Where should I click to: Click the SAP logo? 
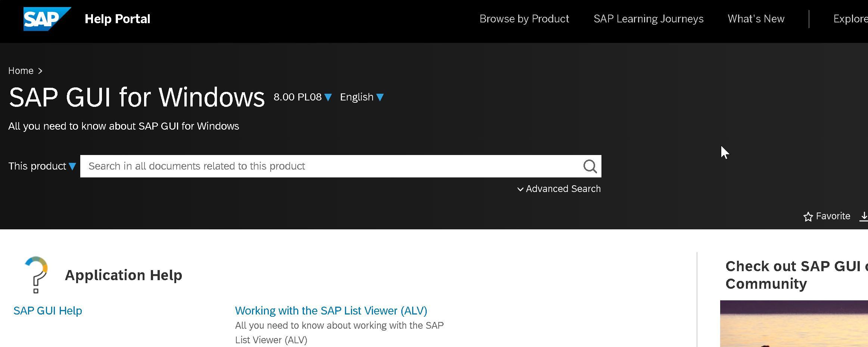(x=47, y=19)
